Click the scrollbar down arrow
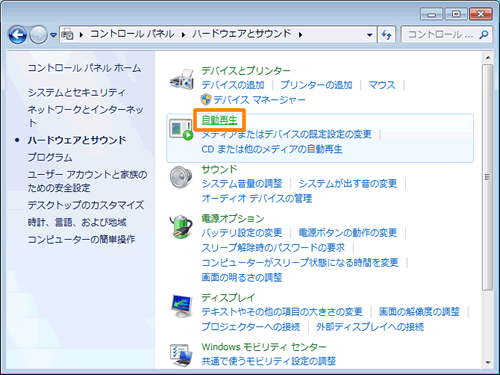 click(x=488, y=362)
